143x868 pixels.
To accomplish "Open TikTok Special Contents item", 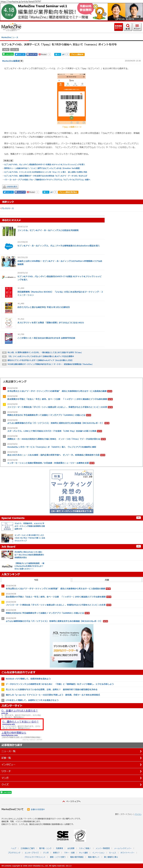I will coord(30,538).
